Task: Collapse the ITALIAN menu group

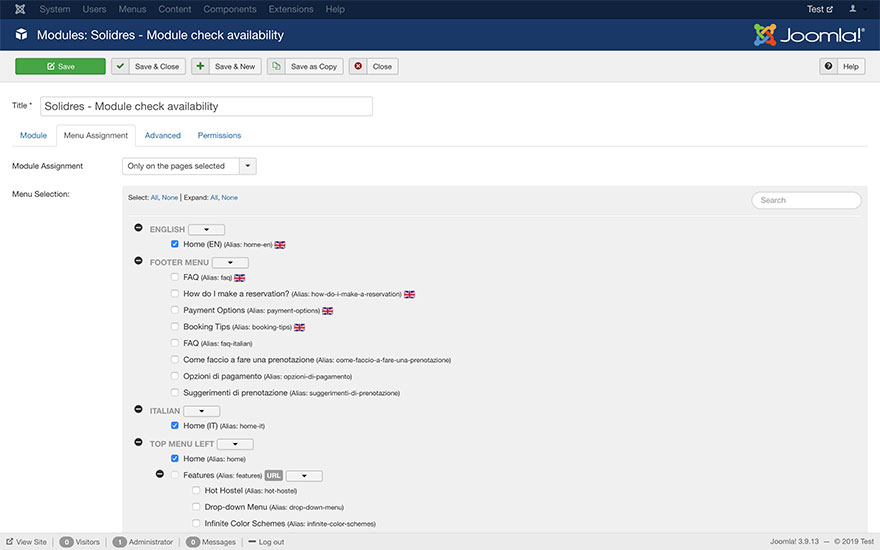Action: [x=138, y=410]
